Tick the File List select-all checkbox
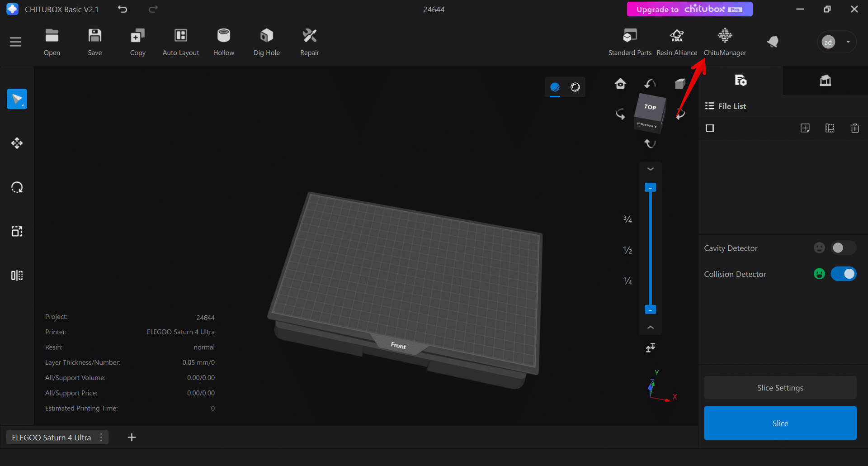Screen dimensions: 868x466 pyautogui.click(x=710, y=128)
